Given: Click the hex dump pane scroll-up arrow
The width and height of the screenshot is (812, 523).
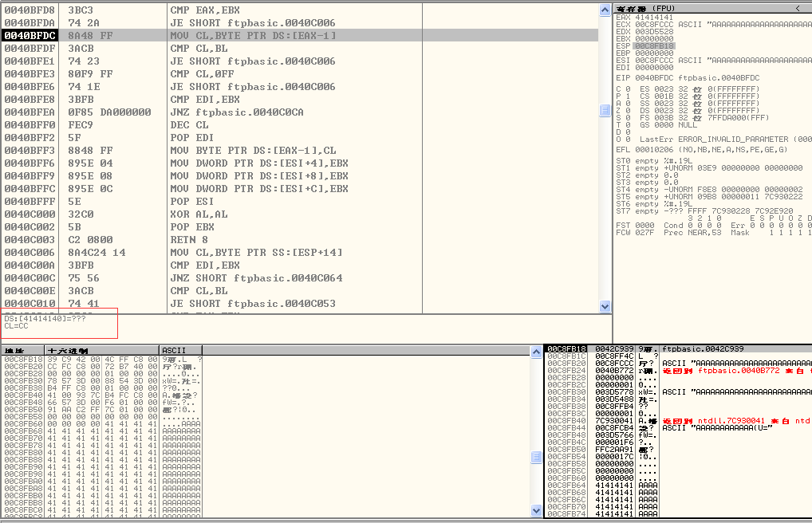Looking at the screenshot, I should [537, 352].
